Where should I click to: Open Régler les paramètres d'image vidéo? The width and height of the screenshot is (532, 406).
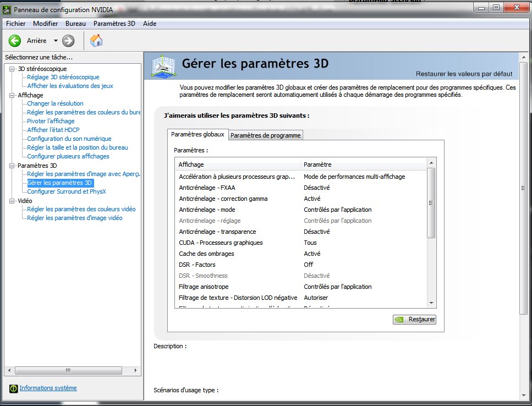click(75, 218)
